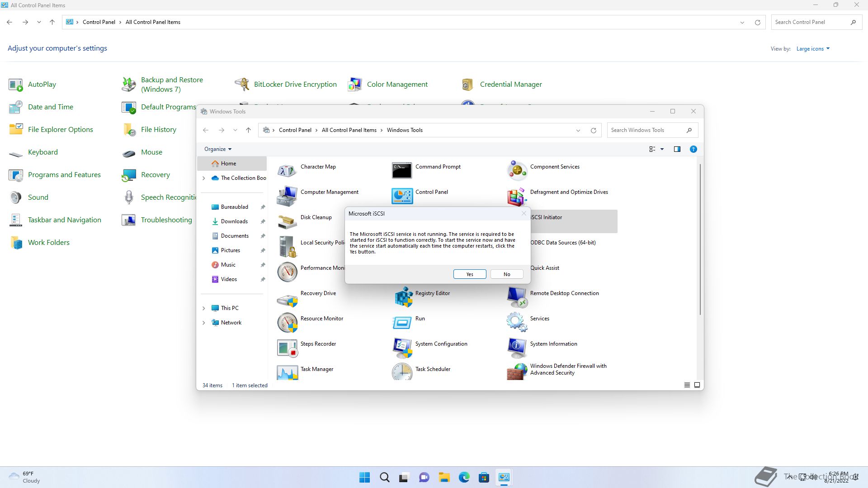Switch to large thumbnails view in status bar

point(697,385)
